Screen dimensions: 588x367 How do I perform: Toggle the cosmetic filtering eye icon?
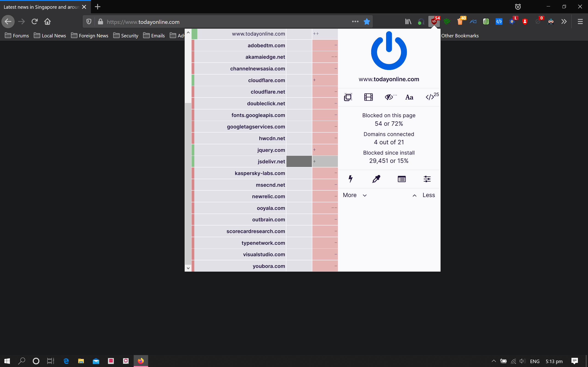tap(389, 97)
